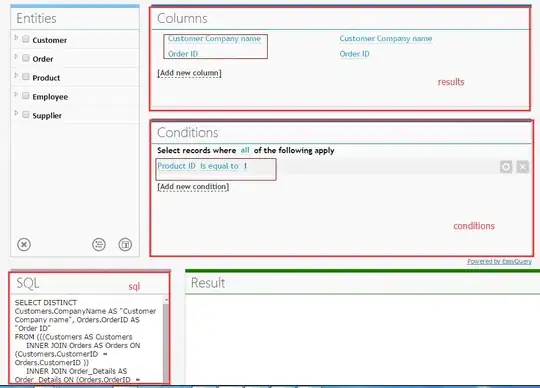Click Add new column
The image size is (540, 388).
click(x=189, y=73)
